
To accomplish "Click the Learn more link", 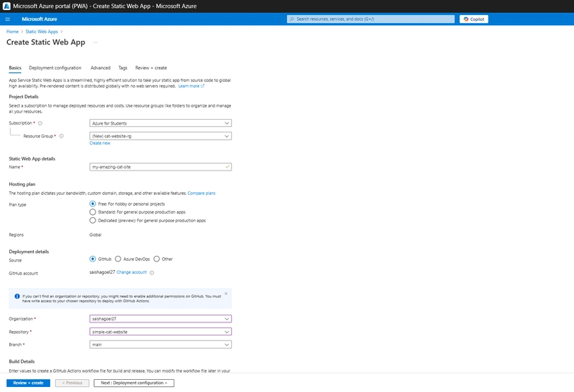I will 189,86.
